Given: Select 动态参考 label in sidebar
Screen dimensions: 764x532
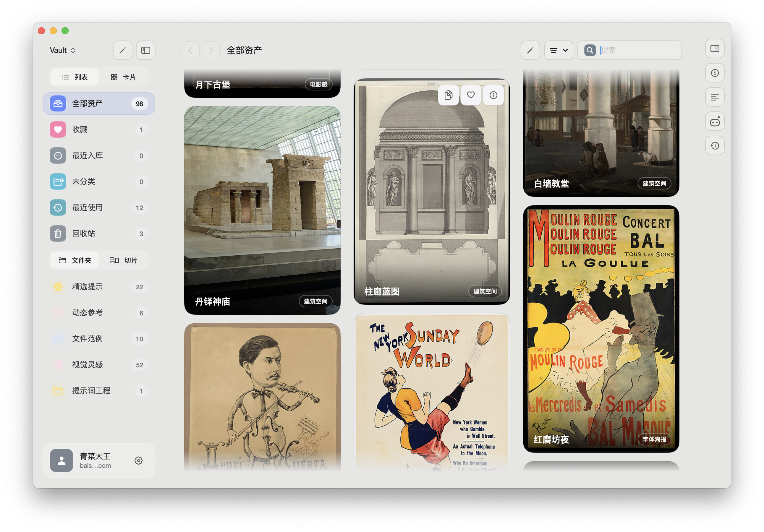Looking at the screenshot, I should (88, 313).
